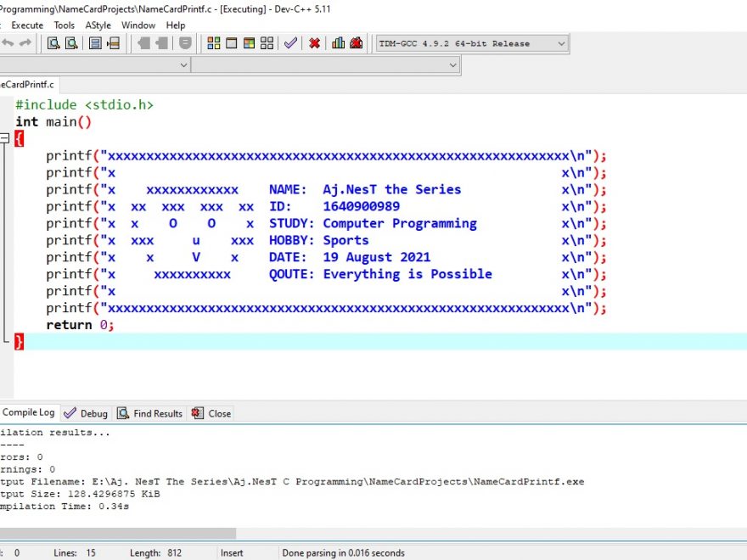Click the Toggle Bookmark toolbar icon

tap(95, 43)
